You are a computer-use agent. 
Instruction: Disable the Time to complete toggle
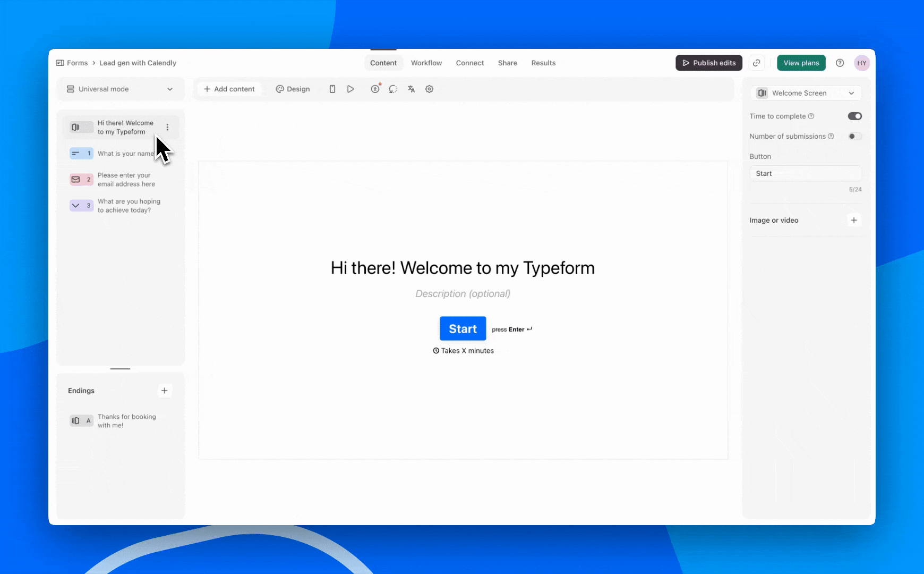coord(854,116)
